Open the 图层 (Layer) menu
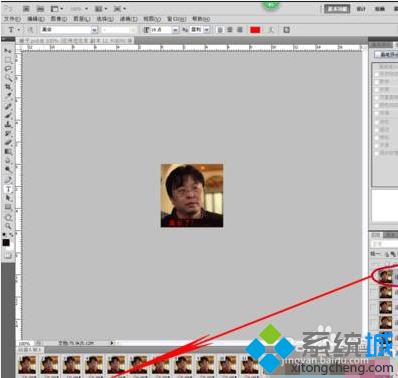Viewport: 398px width, 378px height. (x=82, y=19)
